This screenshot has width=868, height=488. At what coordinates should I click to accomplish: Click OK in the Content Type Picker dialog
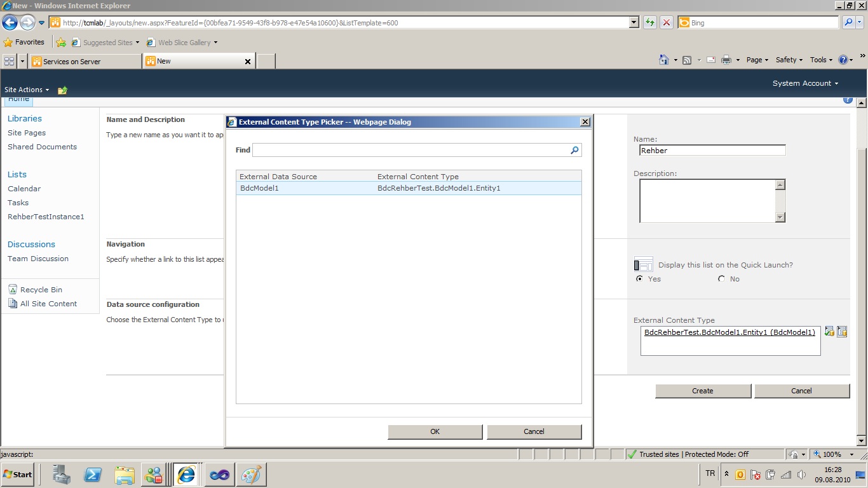435,431
